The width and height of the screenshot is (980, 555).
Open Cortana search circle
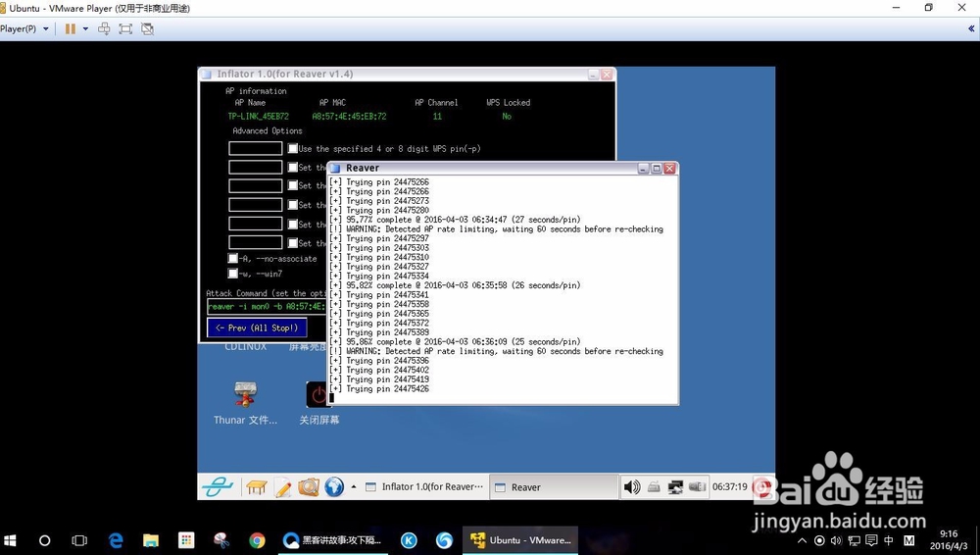(44, 540)
